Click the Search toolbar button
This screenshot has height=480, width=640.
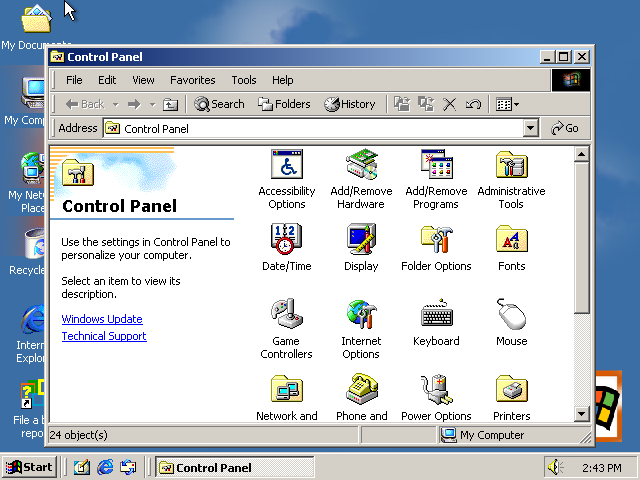pyautogui.click(x=219, y=104)
